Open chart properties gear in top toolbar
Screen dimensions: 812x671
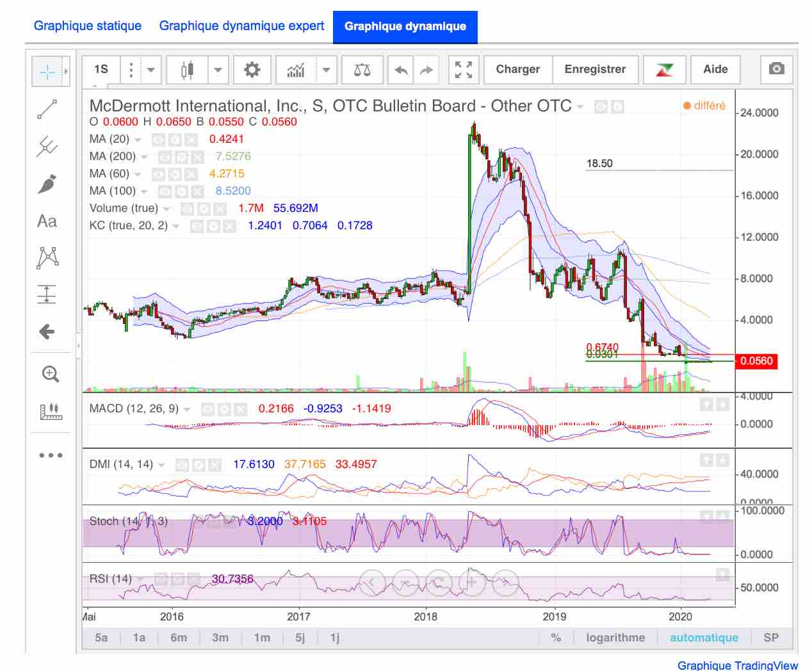[252, 69]
